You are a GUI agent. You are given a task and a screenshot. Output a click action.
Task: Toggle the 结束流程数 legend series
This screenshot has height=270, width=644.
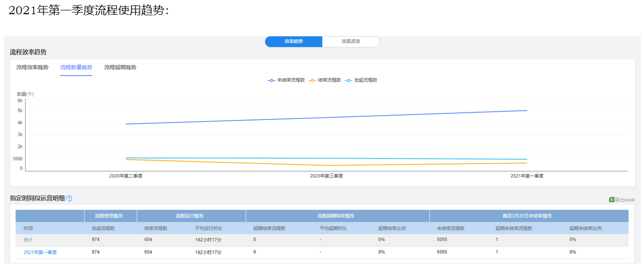(325, 80)
